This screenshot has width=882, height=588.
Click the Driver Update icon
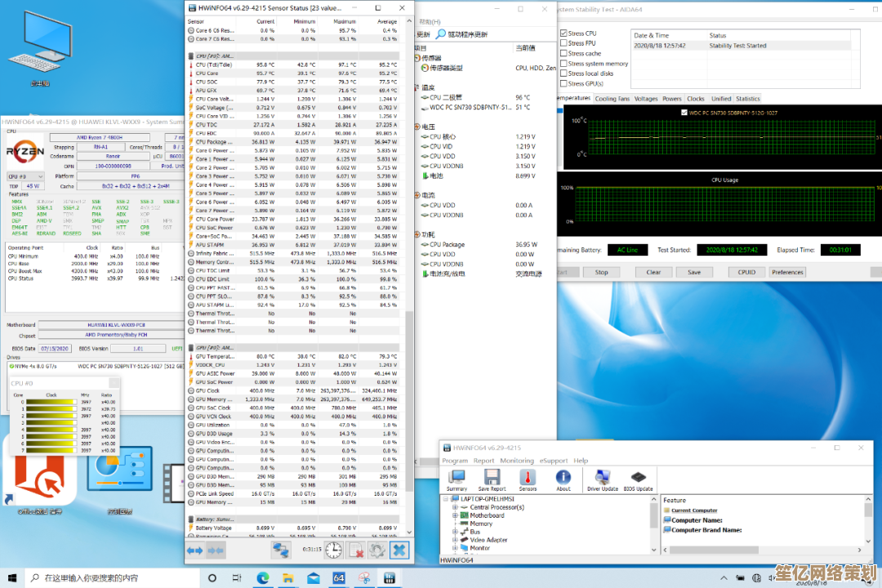tap(603, 478)
